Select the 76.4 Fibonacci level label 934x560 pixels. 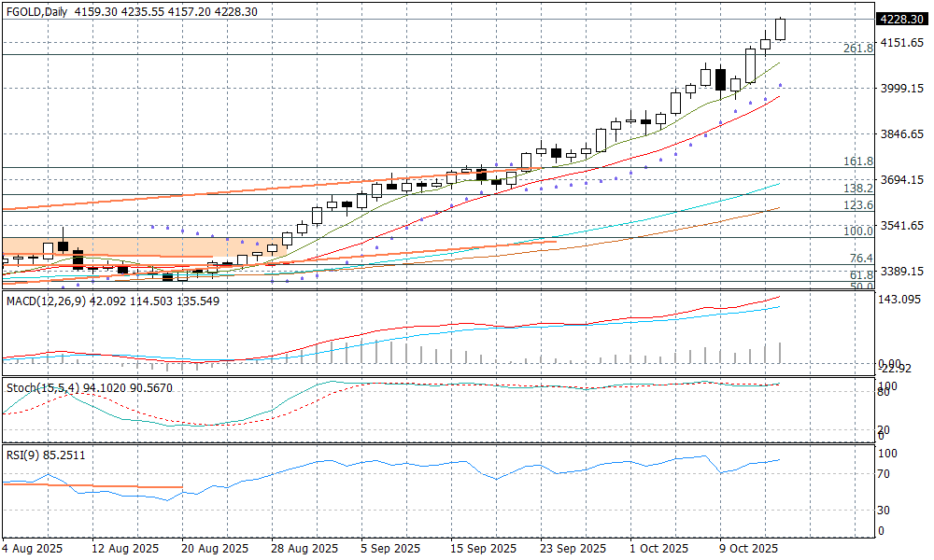[860, 259]
